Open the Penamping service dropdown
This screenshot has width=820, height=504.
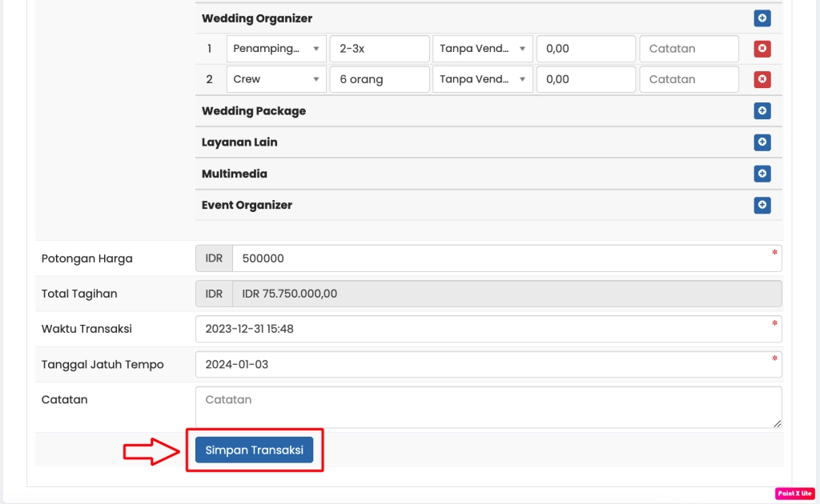click(276, 49)
